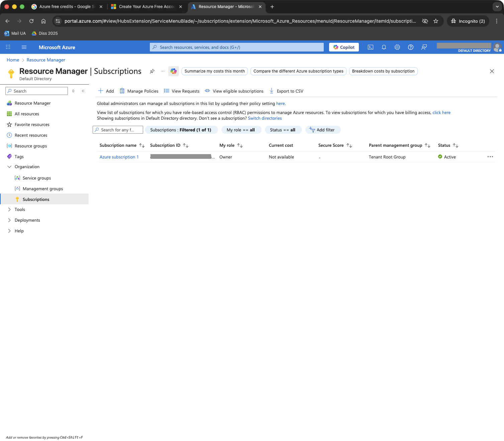The width and height of the screenshot is (504, 441).
Task: Open the Copilot button
Action: [344, 47]
